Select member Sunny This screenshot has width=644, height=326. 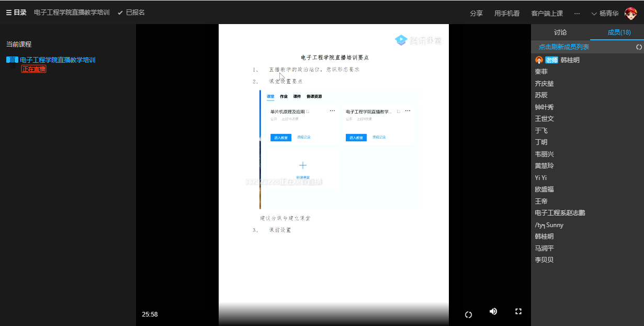click(x=549, y=225)
